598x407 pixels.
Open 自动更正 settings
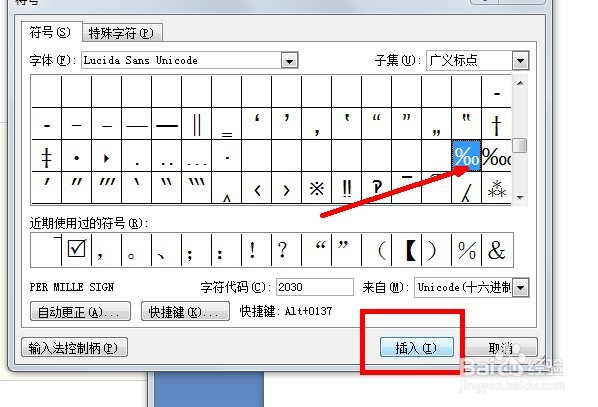80,312
